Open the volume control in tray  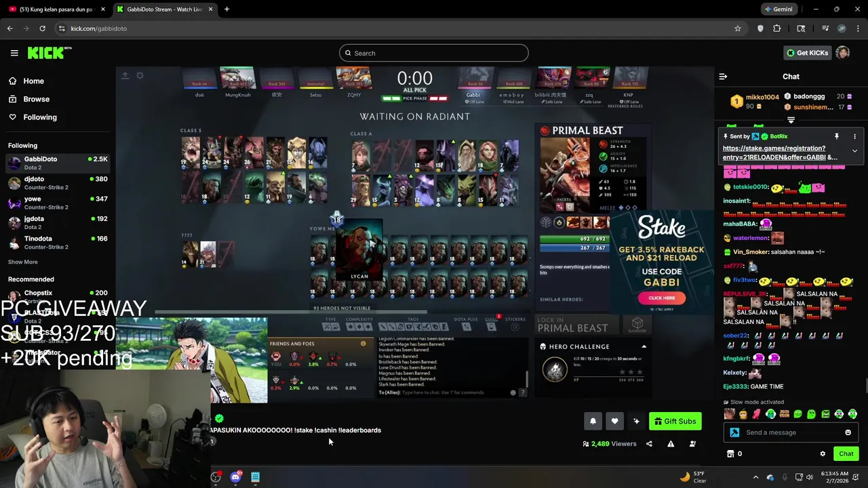[809, 477]
